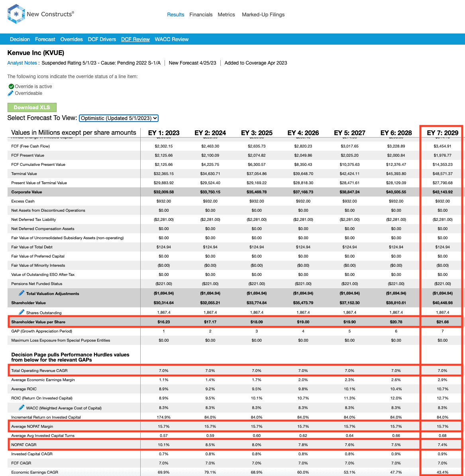Open the DCF Drivers tab
The height and width of the screenshot is (476, 465).
[102, 39]
